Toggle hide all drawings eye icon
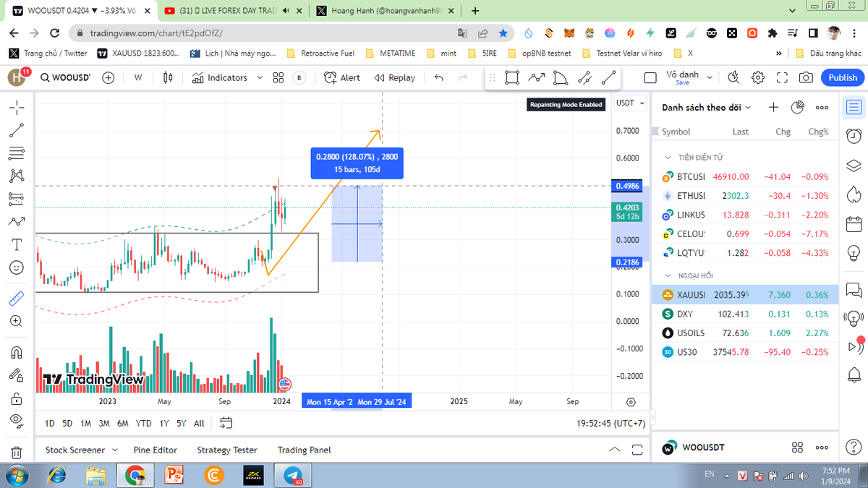Viewport: 868px width, 488px height. tap(17, 420)
